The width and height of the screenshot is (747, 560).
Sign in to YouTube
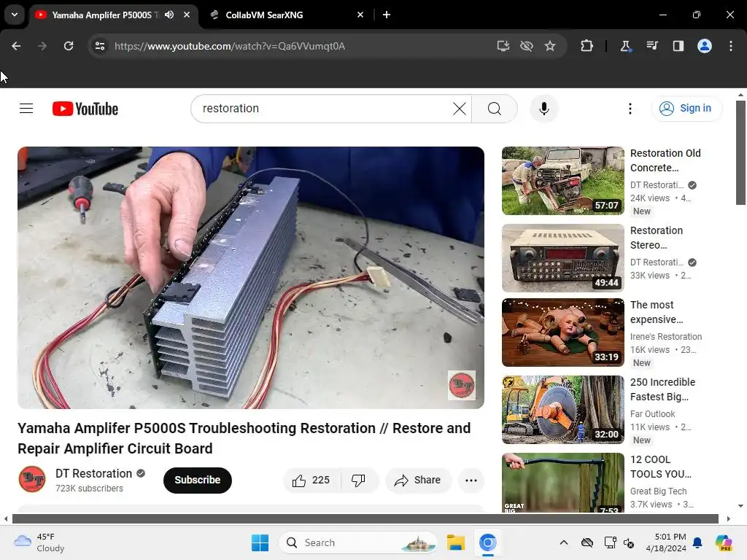[686, 109]
